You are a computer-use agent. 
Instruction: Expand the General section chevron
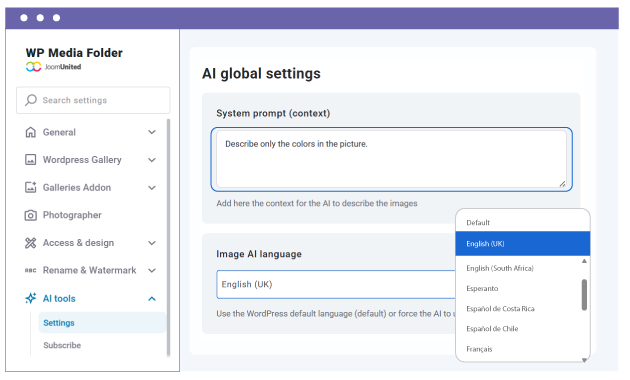pos(152,132)
